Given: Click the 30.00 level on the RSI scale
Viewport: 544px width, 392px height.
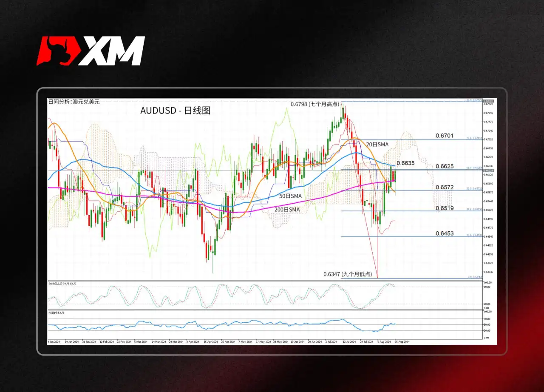Looking at the screenshot, I should (487, 330).
